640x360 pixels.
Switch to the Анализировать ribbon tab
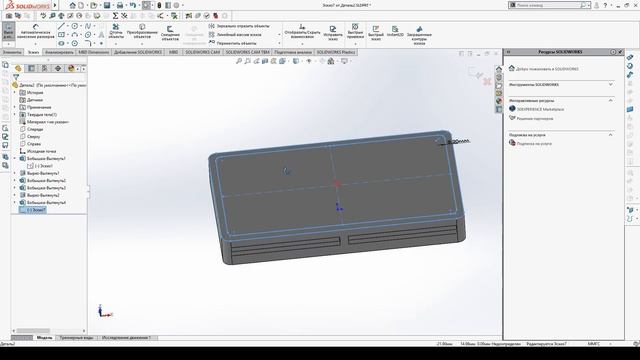tap(59, 52)
